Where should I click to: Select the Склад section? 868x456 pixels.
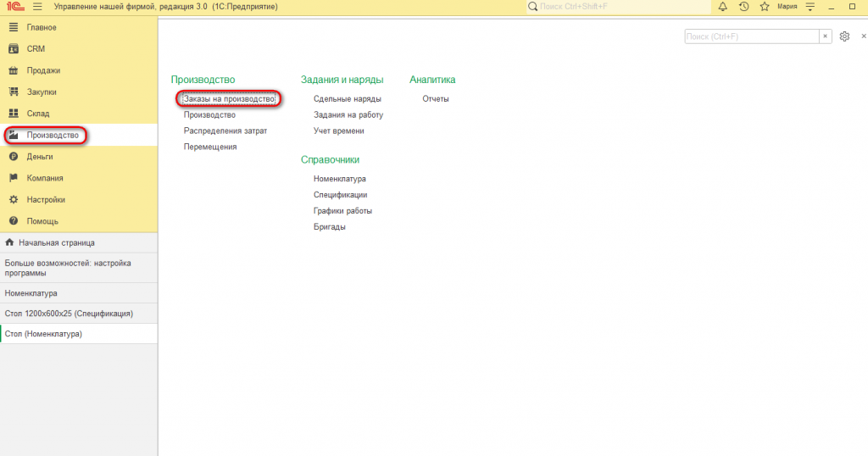[x=79, y=114]
